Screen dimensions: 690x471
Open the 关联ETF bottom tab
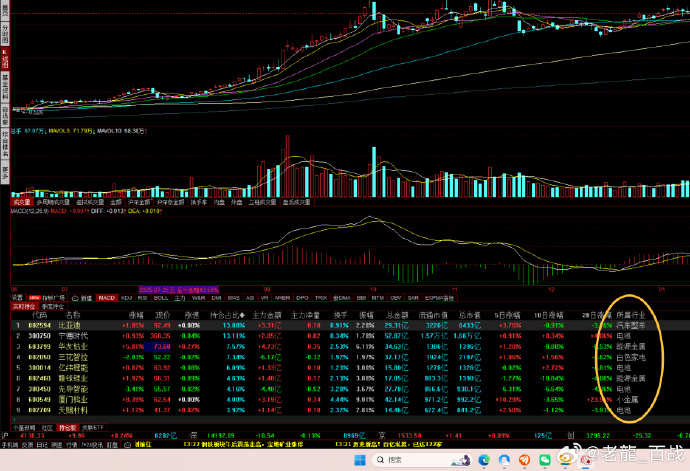pos(93,428)
